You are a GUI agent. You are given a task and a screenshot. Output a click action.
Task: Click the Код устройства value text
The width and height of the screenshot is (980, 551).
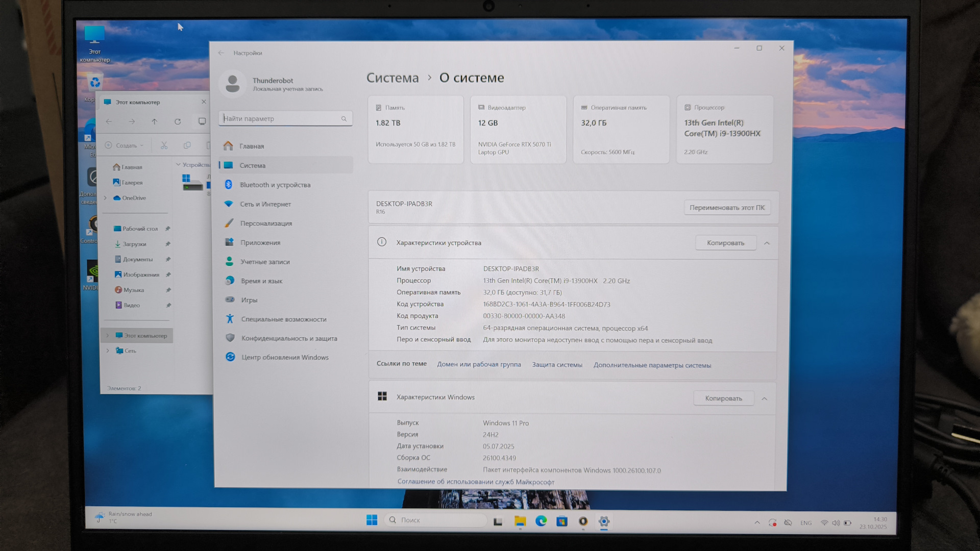click(547, 305)
